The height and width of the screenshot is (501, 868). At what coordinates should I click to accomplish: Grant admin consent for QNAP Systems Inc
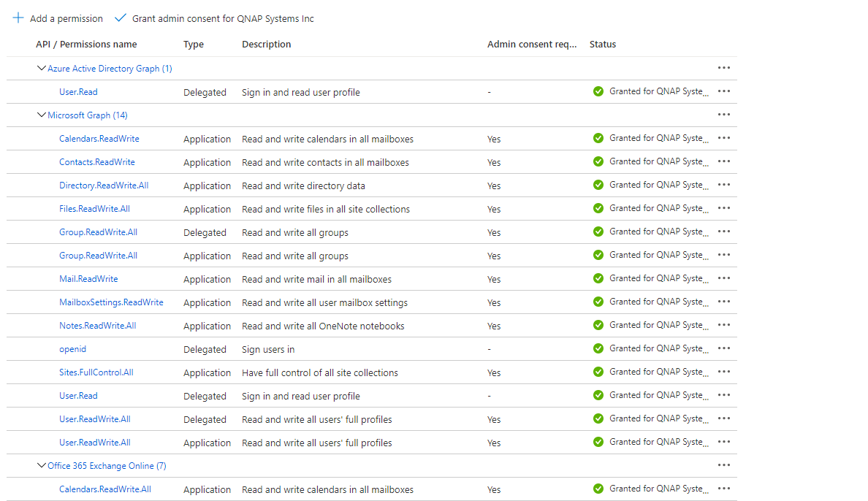[214, 18]
